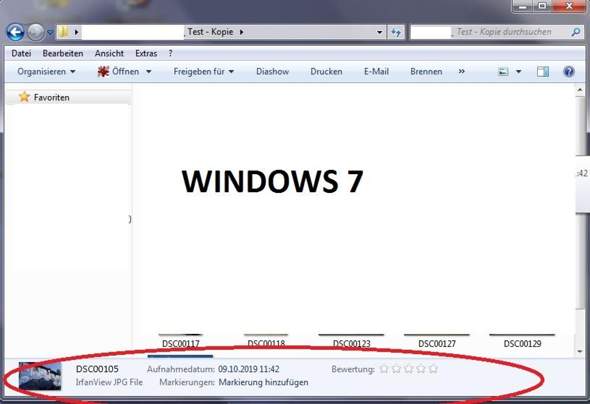The image size is (590, 404).
Task: Open the Organisieren dropdown
Action: click(46, 71)
